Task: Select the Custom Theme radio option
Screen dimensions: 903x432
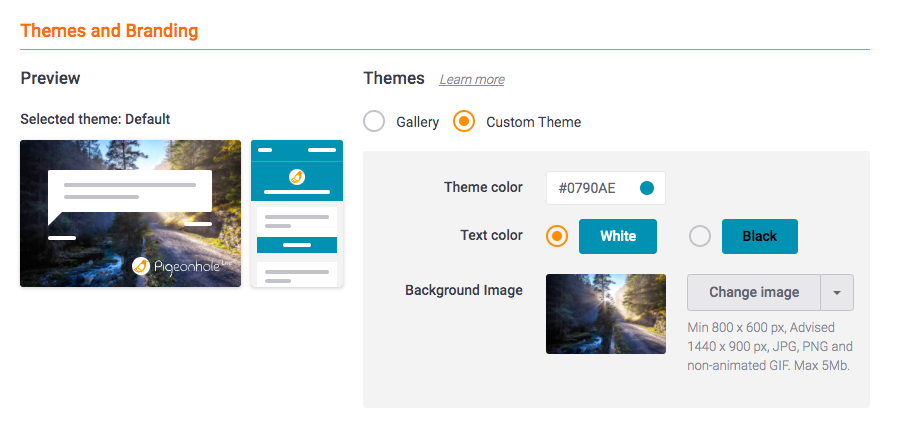Action: tap(464, 122)
